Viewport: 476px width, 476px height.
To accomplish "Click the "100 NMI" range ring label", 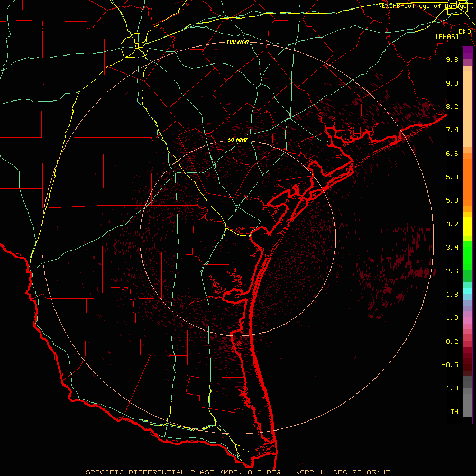I will point(237,42).
